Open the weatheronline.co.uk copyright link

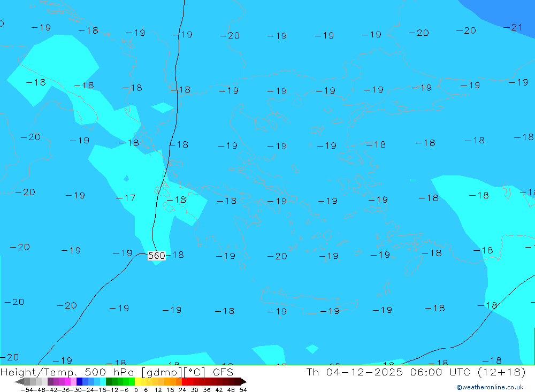(490, 387)
